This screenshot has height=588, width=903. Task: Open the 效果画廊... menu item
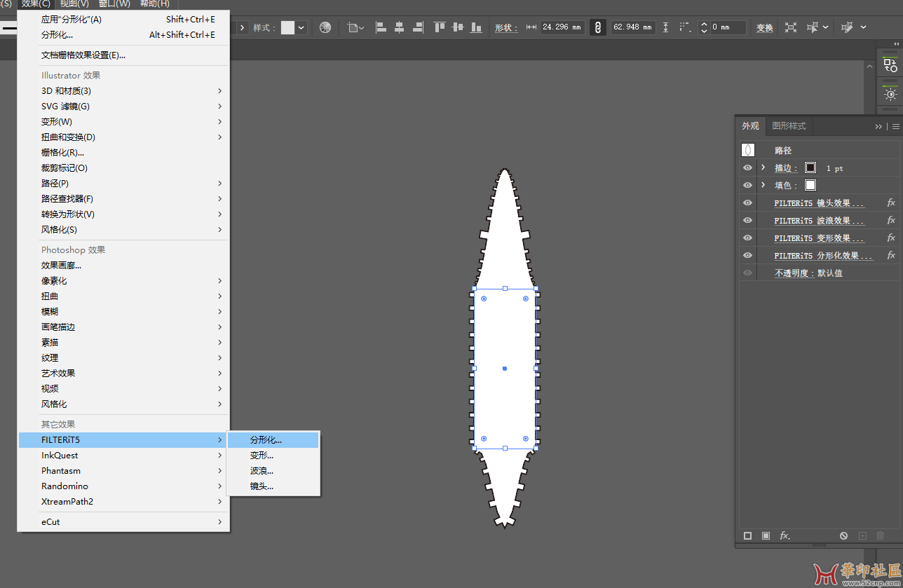click(123, 266)
